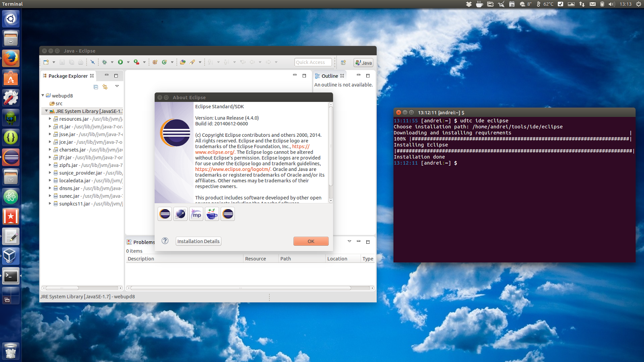Maximize the Problems view
Viewport: 644px width, 362px height.
click(368, 242)
